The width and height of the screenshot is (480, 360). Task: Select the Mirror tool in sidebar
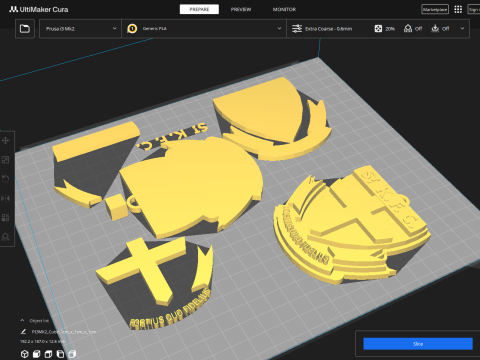coord(6,198)
